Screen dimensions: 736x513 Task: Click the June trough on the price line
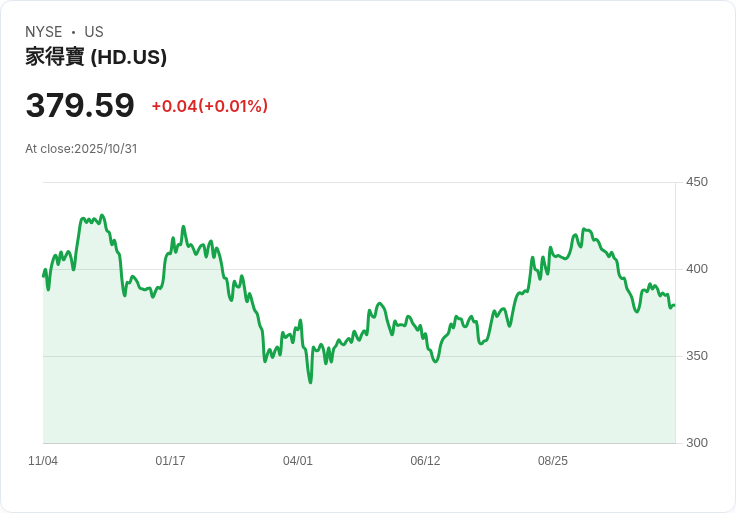(436, 361)
